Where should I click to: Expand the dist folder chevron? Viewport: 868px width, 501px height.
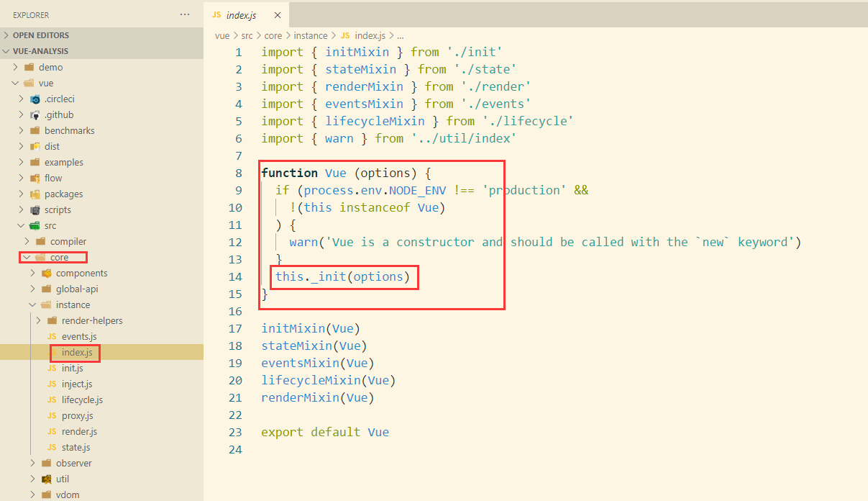click(x=22, y=146)
